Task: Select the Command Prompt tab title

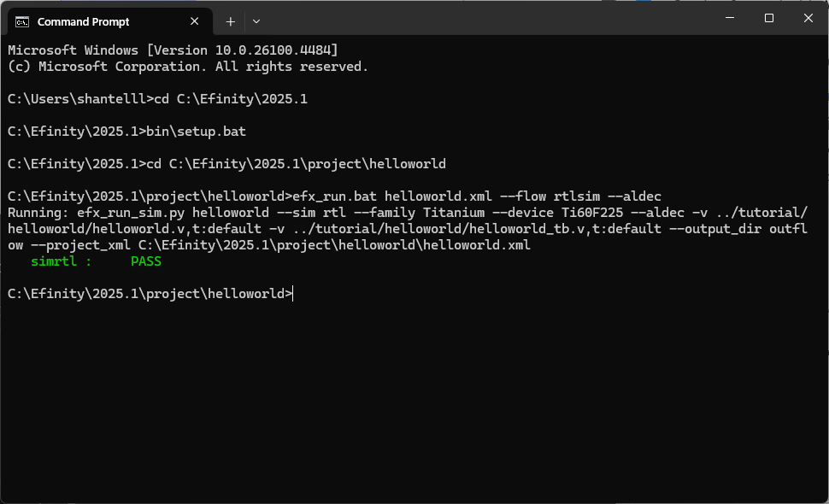Action: point(83,21)
